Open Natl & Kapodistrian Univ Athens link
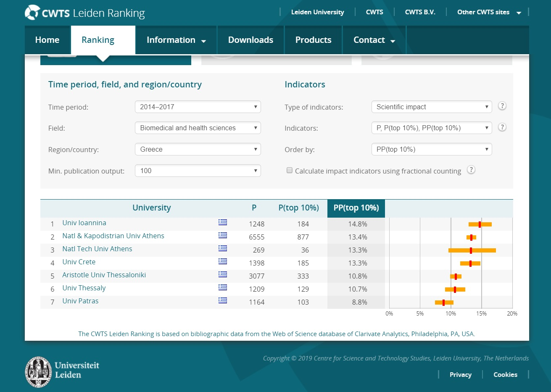551x392 pixels. 113,236
